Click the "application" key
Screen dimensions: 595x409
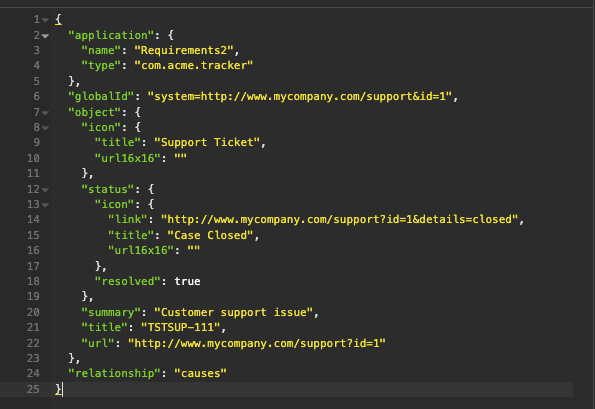pos(111,35)
